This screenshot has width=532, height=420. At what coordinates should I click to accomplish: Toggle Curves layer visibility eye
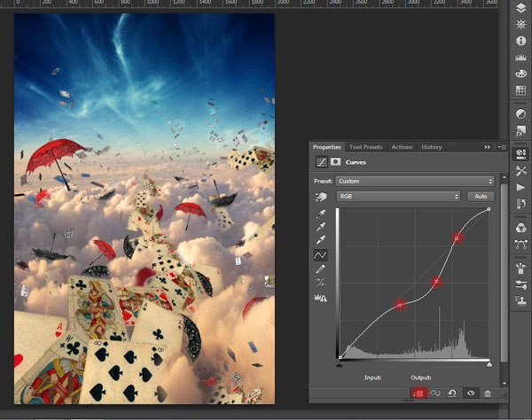click(471, 393)
